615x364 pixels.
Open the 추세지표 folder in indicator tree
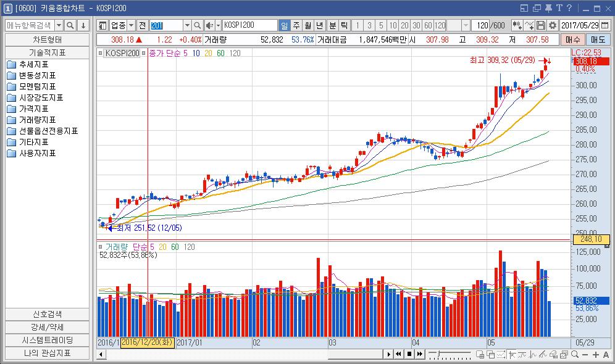tap(33, 65)
